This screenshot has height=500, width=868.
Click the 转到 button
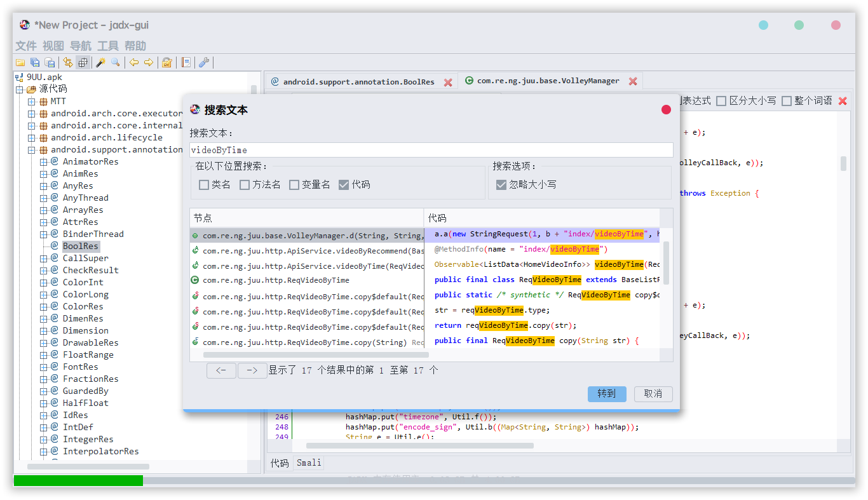(607, 394)
